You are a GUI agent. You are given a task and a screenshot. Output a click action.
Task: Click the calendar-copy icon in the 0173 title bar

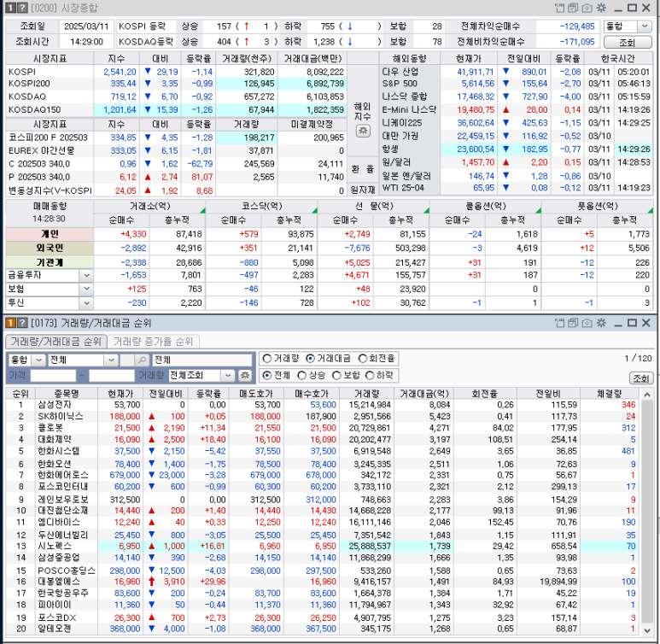[x=573, y=323]
